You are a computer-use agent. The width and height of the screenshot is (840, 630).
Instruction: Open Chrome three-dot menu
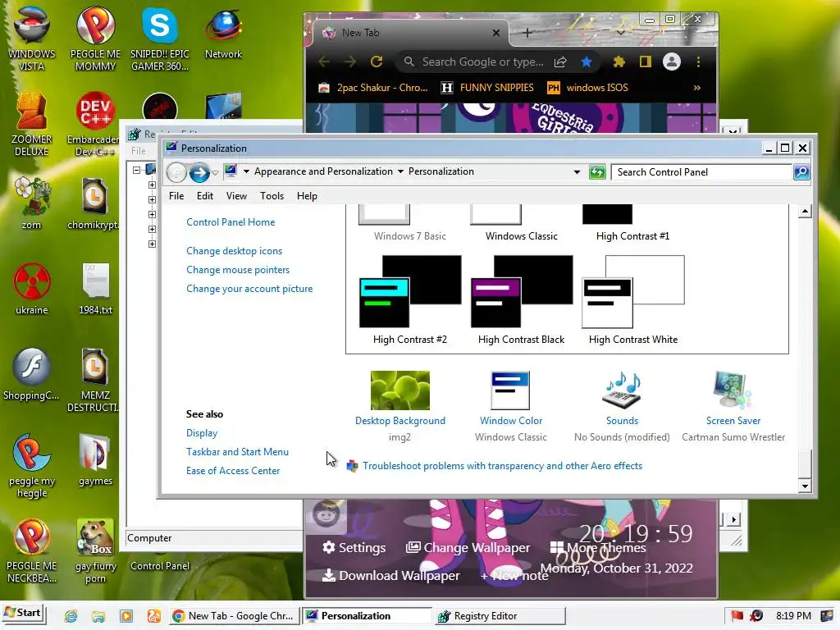698,62
